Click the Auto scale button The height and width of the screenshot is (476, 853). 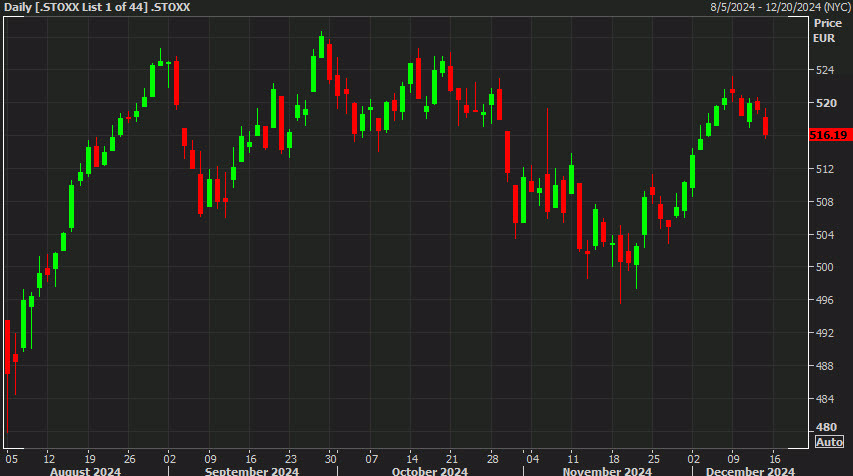(829, 442)
